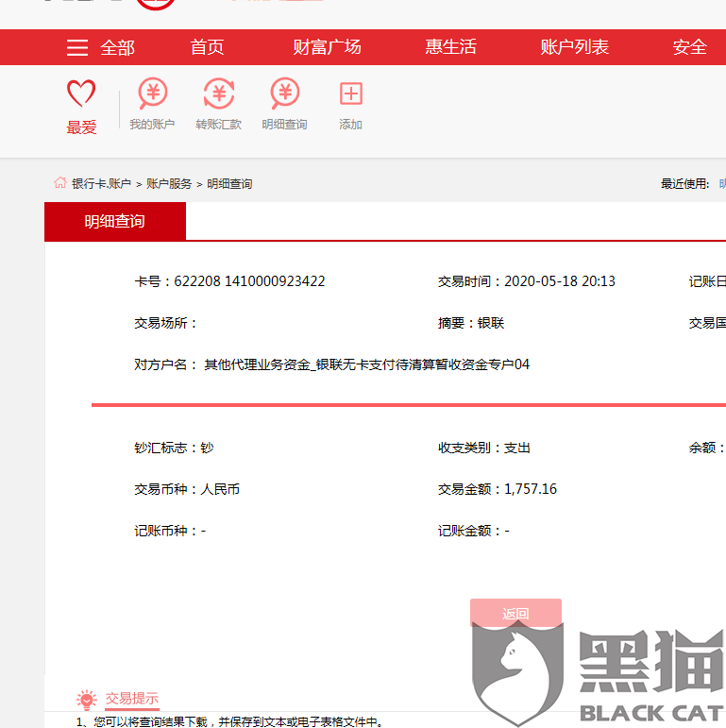Screen dimensions: 726x728
Task: Select transaction time 2020-05-18 20:13
Action: pyautogui.click(x=559, y=281)
